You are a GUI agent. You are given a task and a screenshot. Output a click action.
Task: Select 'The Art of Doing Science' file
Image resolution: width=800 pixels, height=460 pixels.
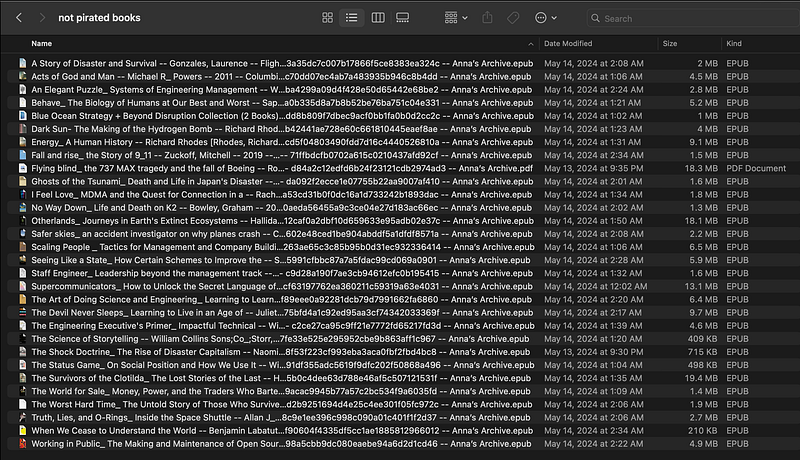pos(281,299)
